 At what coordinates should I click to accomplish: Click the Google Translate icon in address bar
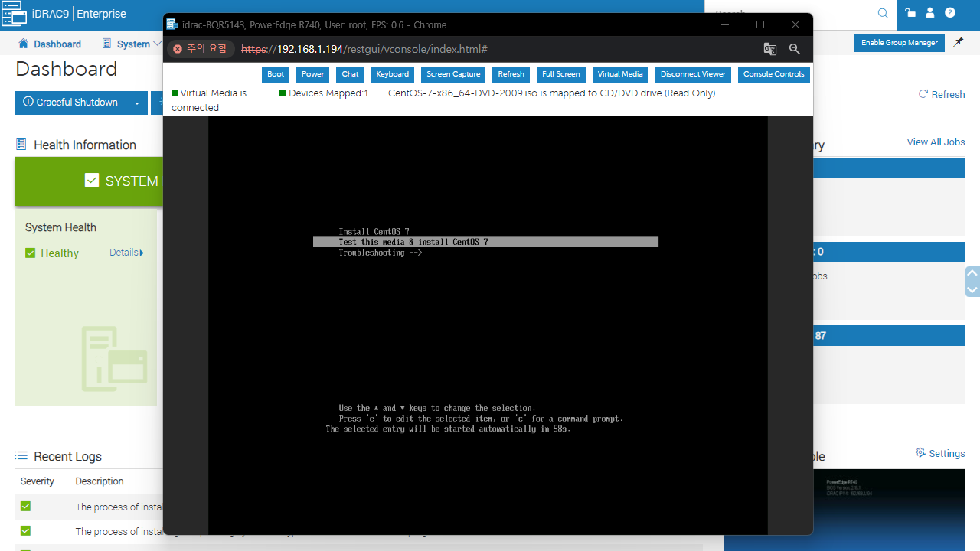[770, 49]
